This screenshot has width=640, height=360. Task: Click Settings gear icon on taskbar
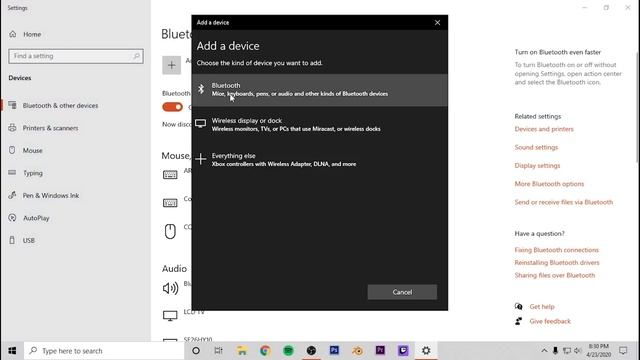(426, 351)
